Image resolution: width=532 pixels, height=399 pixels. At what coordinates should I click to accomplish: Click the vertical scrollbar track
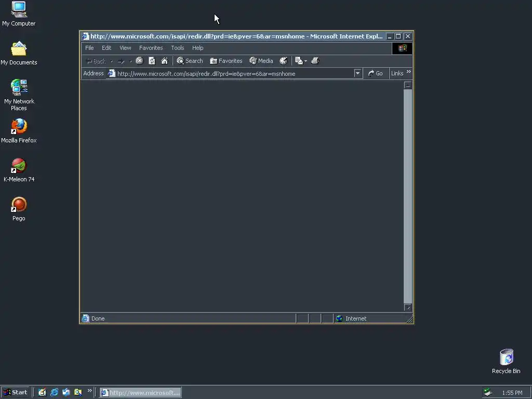[x=408, y=196]
